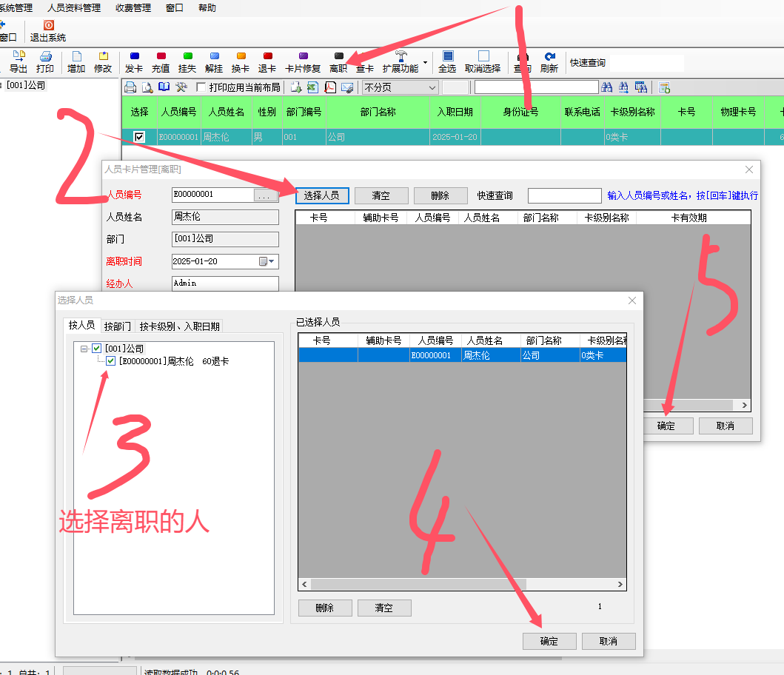Toggle the 打印应用当前布局 checkbox
Image resolution: width=784 pixels, height=675 pixels.
tap(200, 87)
